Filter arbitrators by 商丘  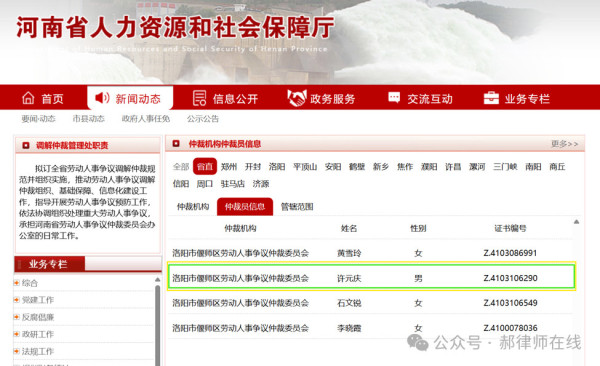(557, 167)
